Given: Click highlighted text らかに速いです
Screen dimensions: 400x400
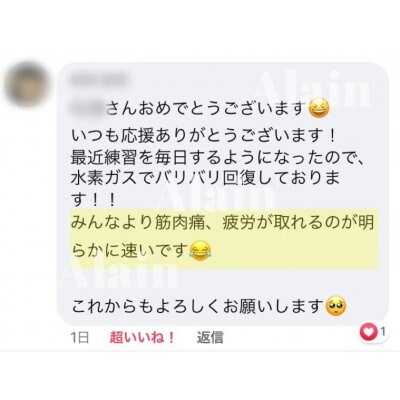Looking at the screenshot, I should pyautogui.click(x=130, y=251).
